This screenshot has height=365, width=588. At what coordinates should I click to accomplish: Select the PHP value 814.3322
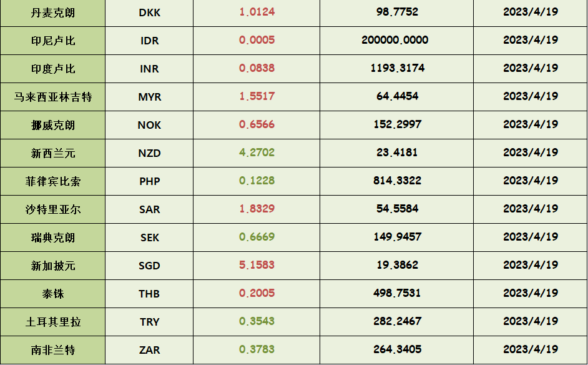pyautogui.click(x=397, y=181)
